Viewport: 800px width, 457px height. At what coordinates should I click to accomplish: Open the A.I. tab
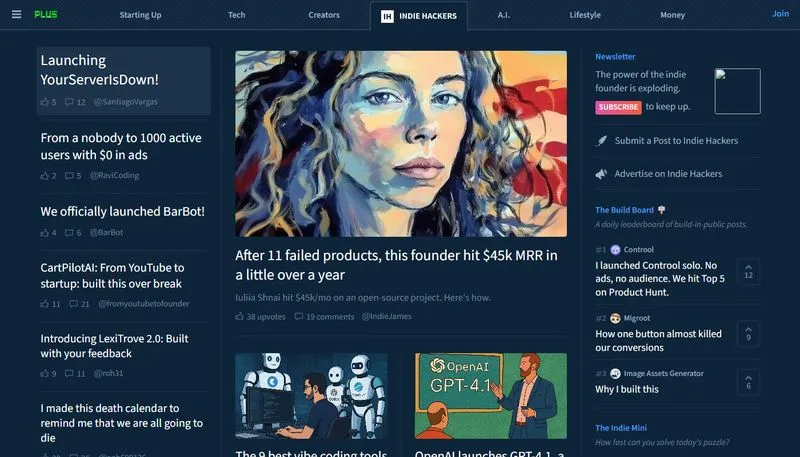pos(504,15)
